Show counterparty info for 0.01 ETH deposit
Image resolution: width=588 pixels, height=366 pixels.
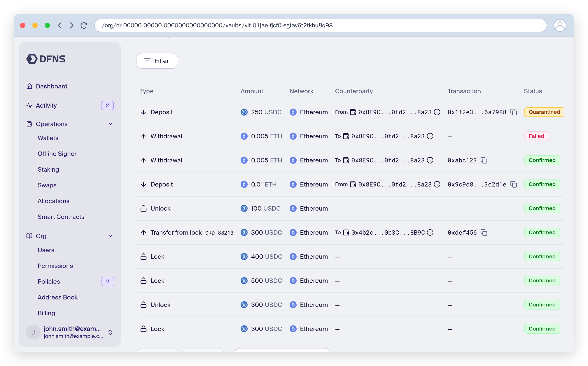437,185
